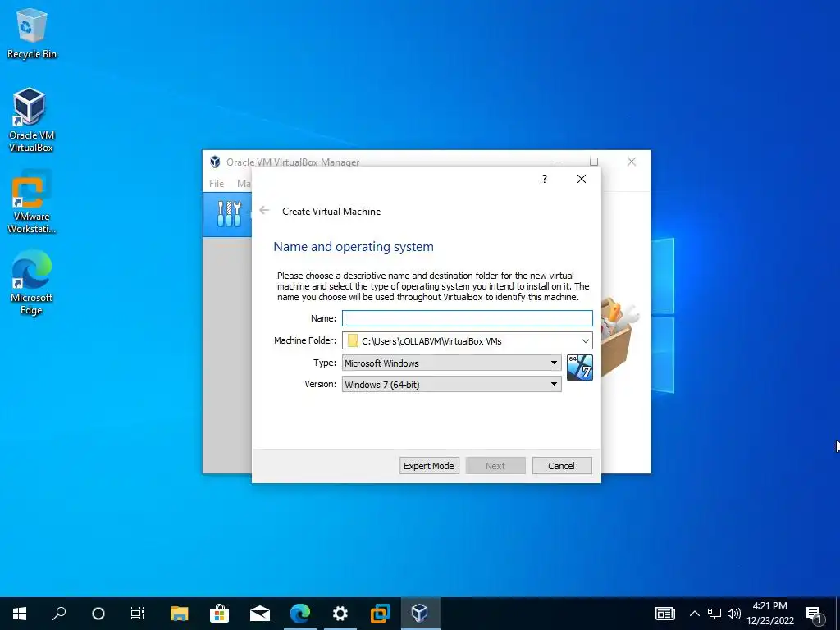Screen dimensions: 840x630
Task: Select the VMware Workstation desktop shortcut
Action: 31,202
